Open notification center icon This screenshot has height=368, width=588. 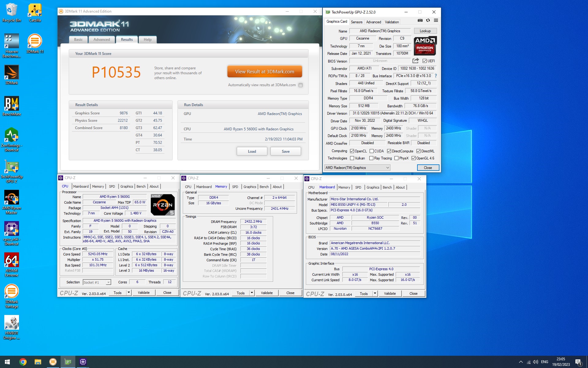click(578, 362)
